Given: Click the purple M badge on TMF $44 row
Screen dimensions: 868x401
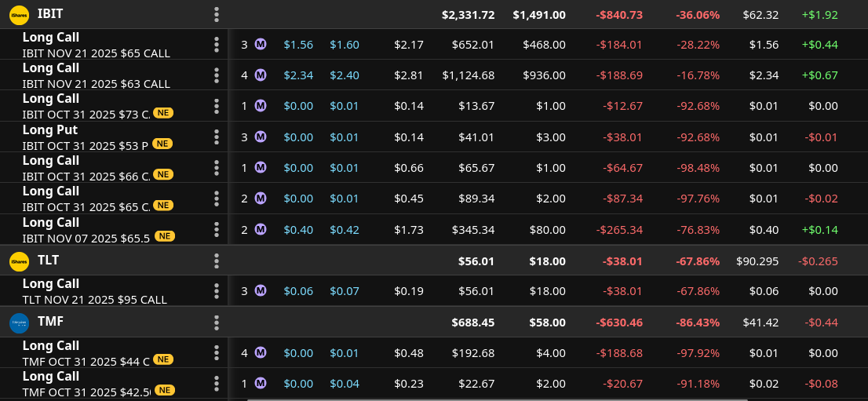Looking at the screenshot, I should (261, 353).
